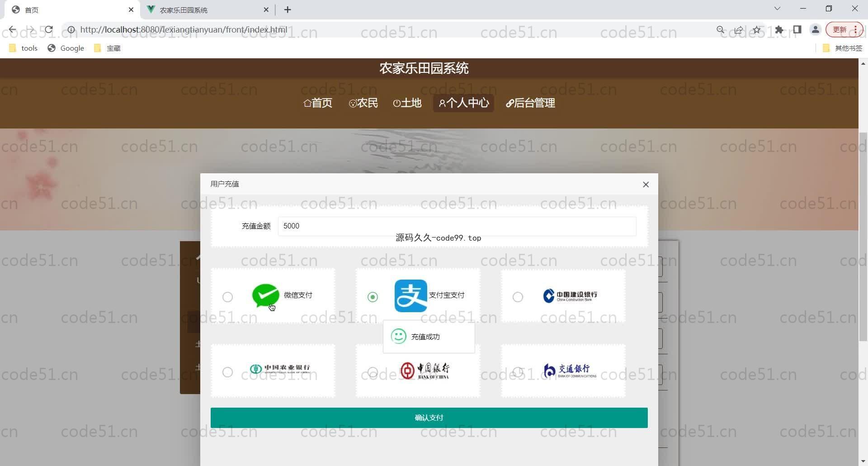
Task: Open the 其他书签 folder
Action: coord(843,48)
